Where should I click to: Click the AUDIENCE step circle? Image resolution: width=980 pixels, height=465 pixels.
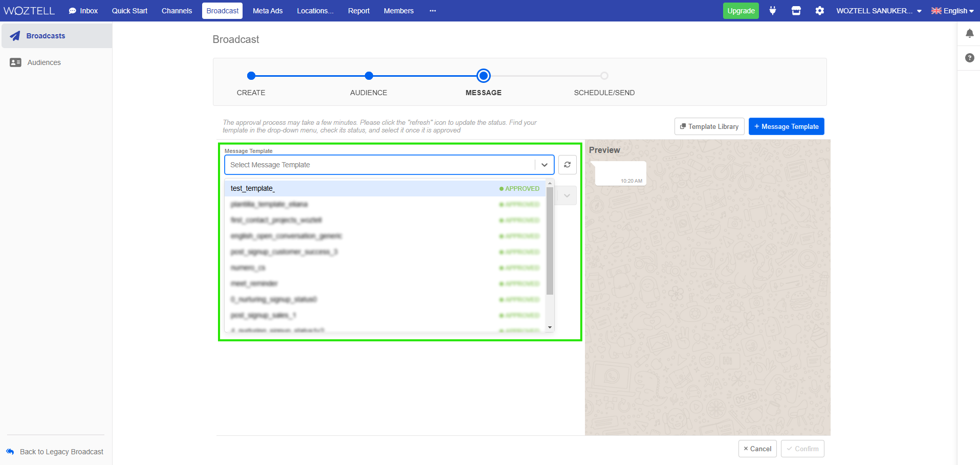pyautogui.click(x=368, y=75)
